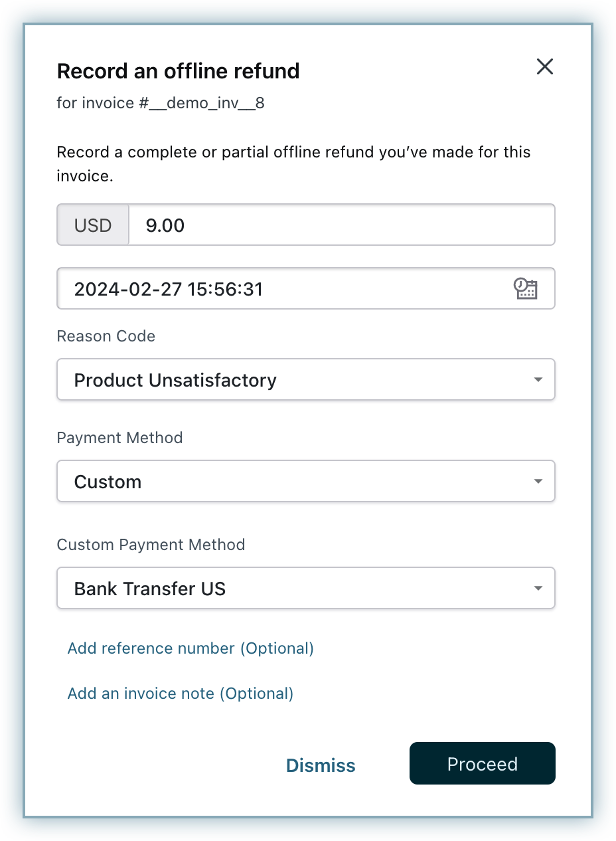Click the 'Record an offline refund' heading
616x841 pixels.
tap(178, 71)
